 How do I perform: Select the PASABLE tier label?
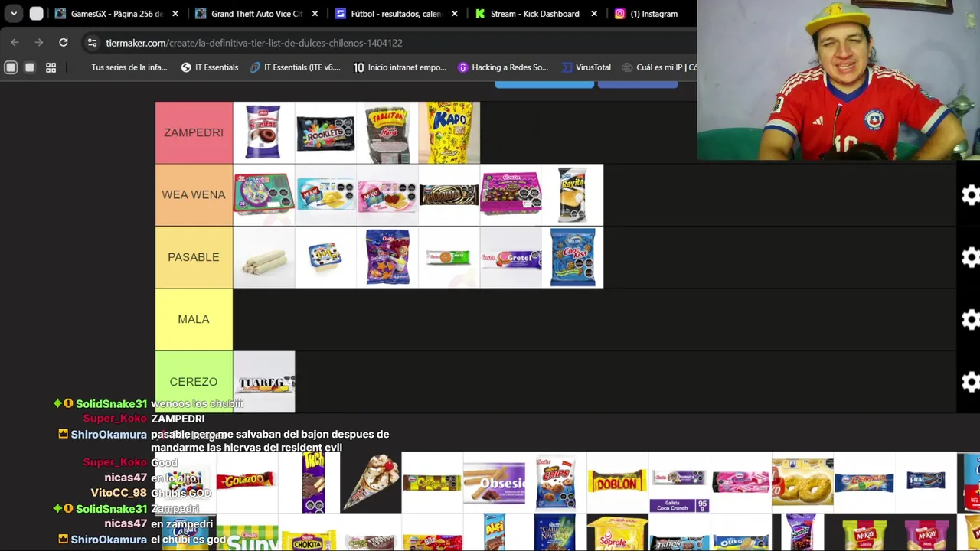(194, 257)
